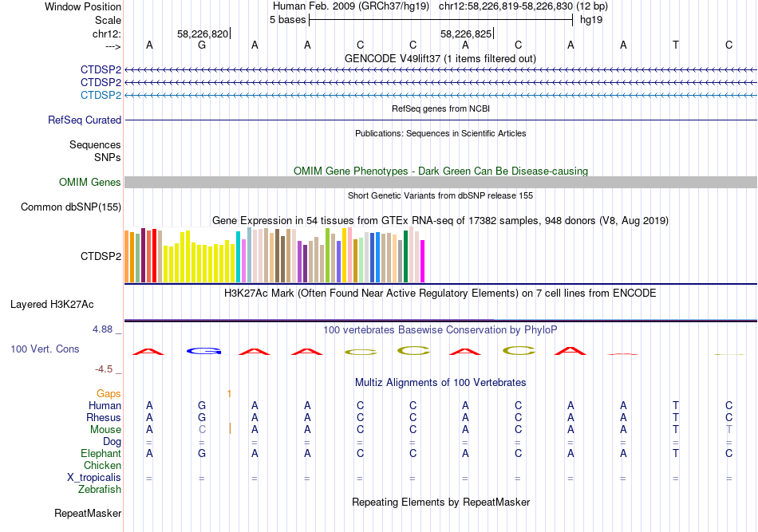This screenshot has height=532, width=758.
Task: Open the topmost CTDSP2 transcript label
Action: pyautogui.click(x=101, y=70)
